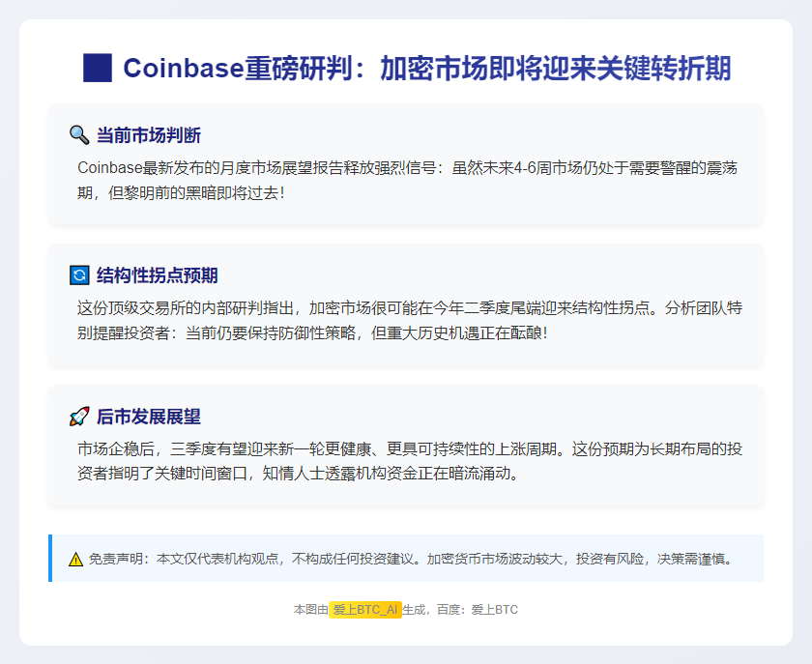
Task: Click the 结构性拐点预期 section heading
Action: click(x=157, y=275)
